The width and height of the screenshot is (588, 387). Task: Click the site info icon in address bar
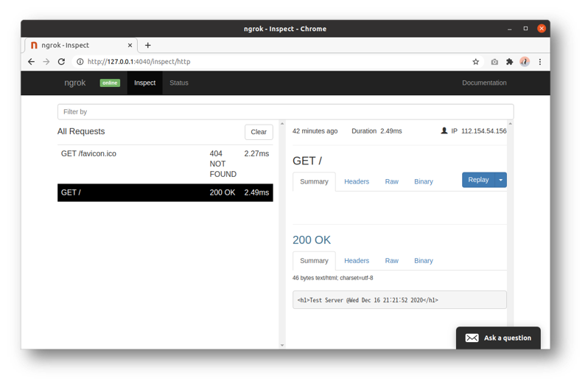coord(80,61)
